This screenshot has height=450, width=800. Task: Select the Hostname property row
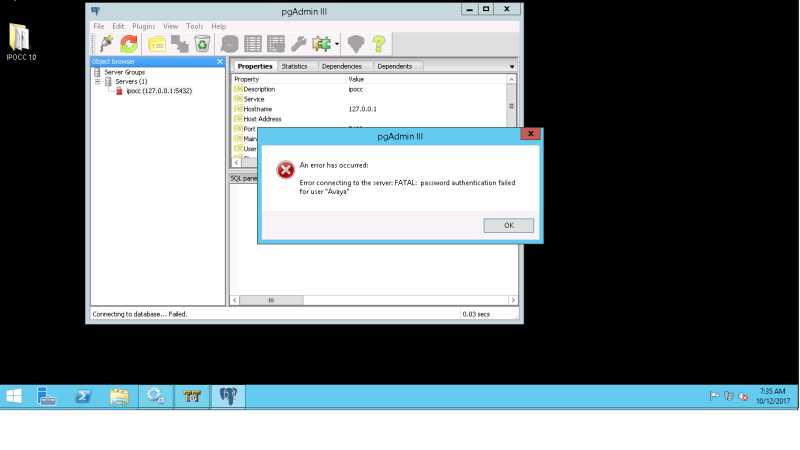click(370, 109)
